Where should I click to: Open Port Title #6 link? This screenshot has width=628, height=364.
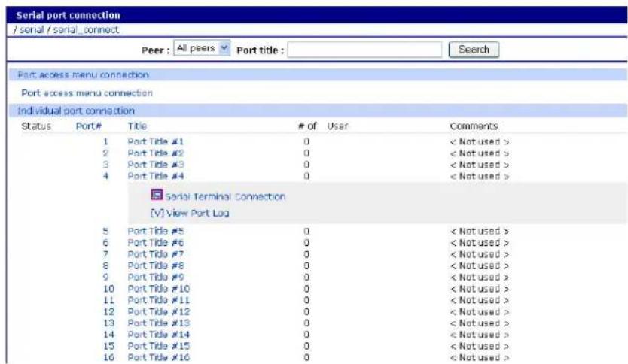click(156, 243)
